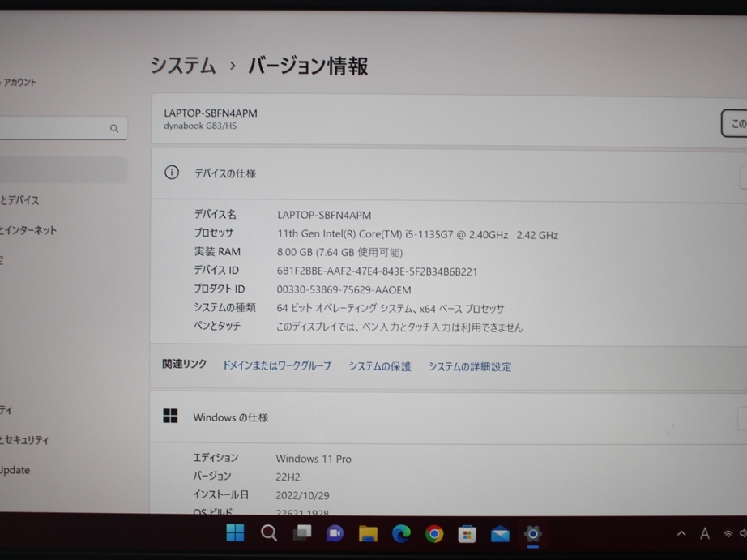Click the 8.00 GB RAM value
This screenshot has width=747, height=560.
[339, 252]
